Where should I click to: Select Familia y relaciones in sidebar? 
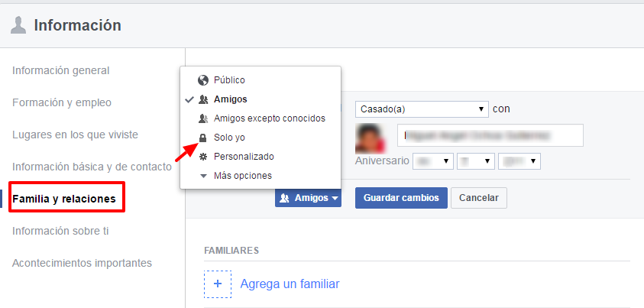tap(64, 199)
